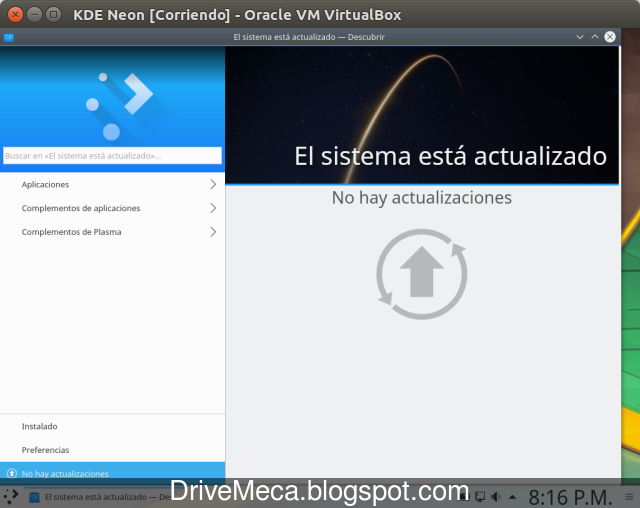Expand the Aplicaciones category chevron
The height and width of the screenshot is (508, 640).
pyautogui.click(x=213, y=184)
